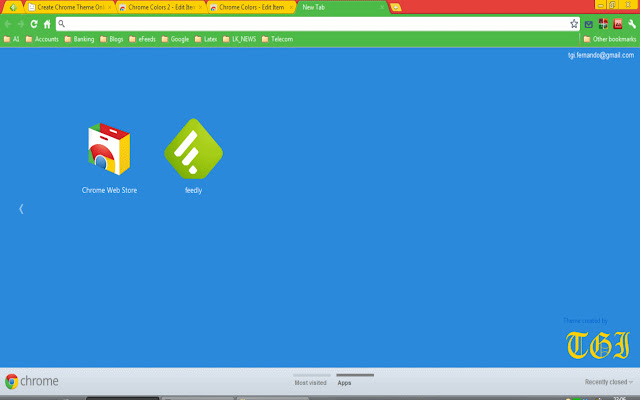The width and height of the screenshot is (640, 400).
Task: Focus the address bar
Action: 318,24
